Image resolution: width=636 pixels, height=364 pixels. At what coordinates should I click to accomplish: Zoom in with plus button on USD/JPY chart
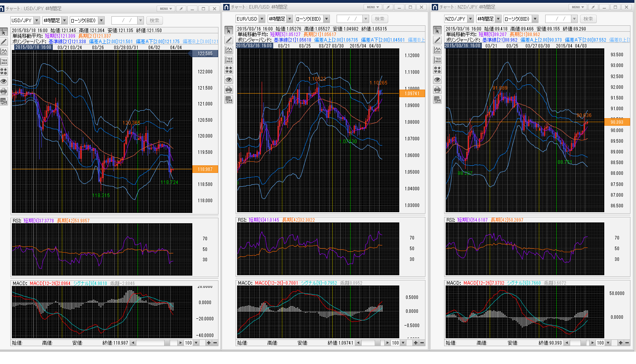tap(209, 343)
